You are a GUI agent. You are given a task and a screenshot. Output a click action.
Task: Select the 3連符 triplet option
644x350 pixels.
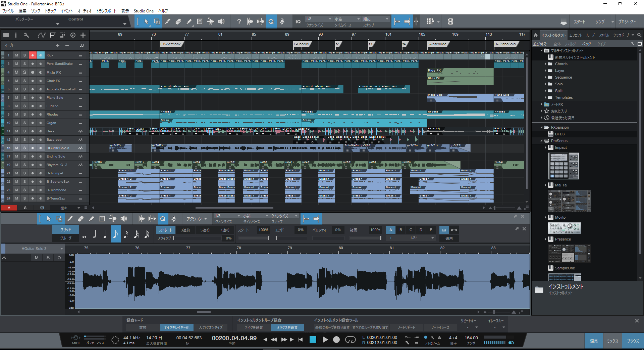[185, 230]
